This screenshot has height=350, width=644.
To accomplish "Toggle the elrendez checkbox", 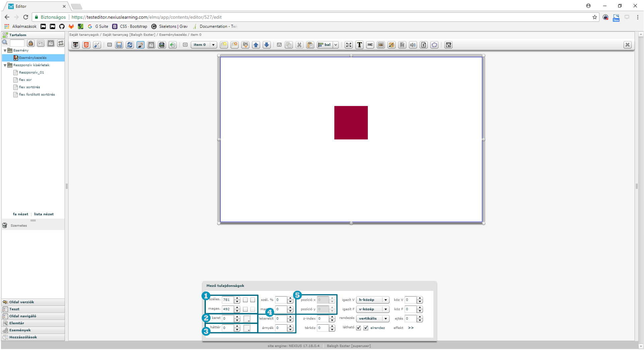I will [366, 328].
